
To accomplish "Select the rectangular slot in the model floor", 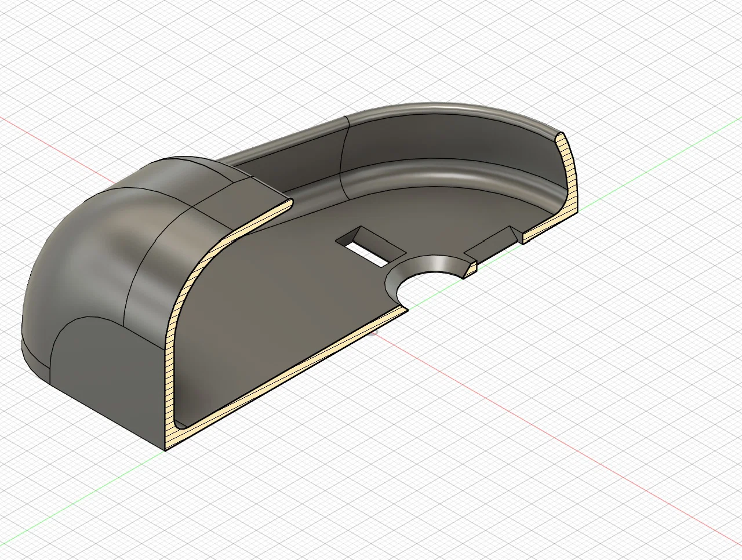I will (x=370, y=248).
